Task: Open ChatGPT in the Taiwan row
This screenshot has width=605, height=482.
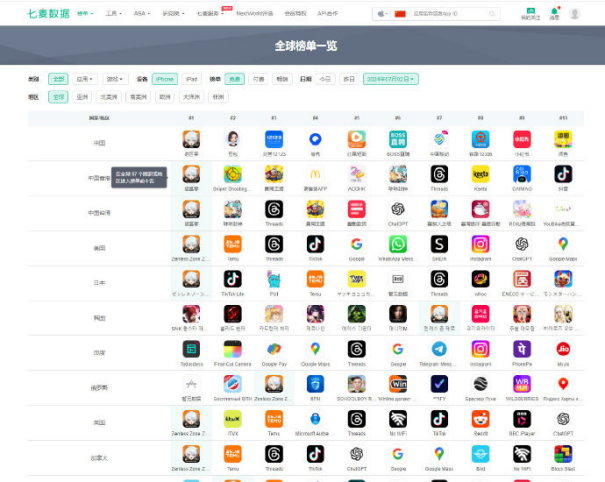Action: pyautogui.click(x=398, y=209)
